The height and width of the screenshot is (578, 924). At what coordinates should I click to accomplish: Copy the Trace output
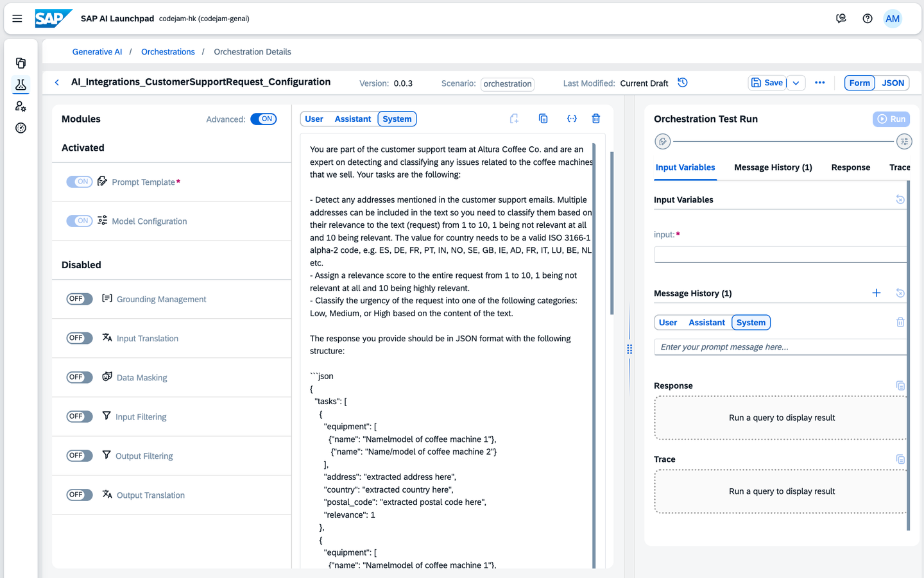click(x=900, y=459)
